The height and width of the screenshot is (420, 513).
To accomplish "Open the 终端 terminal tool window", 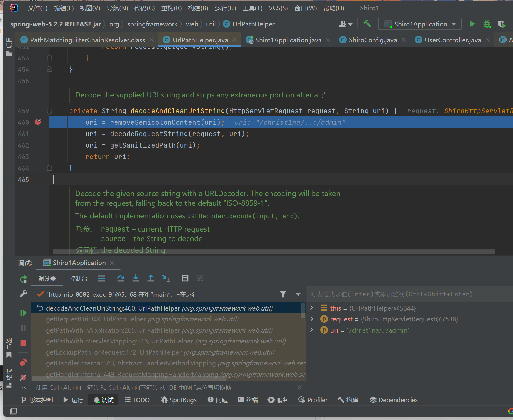I will coord(248,400).
